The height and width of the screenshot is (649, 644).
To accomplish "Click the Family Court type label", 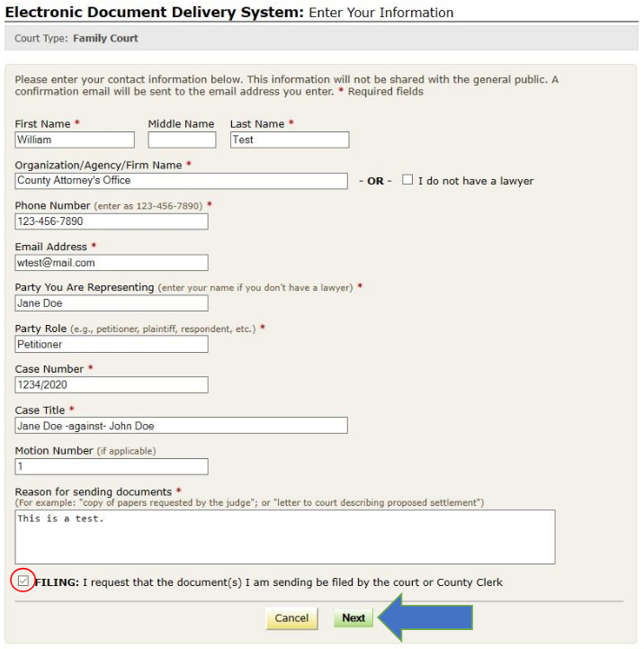I will pos(105,39).
